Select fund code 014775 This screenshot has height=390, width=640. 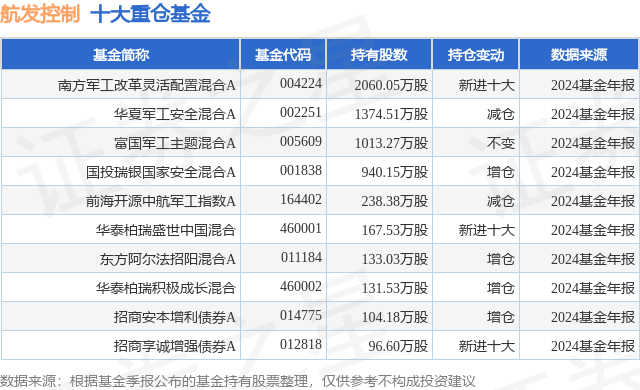(x=301, y=315)
